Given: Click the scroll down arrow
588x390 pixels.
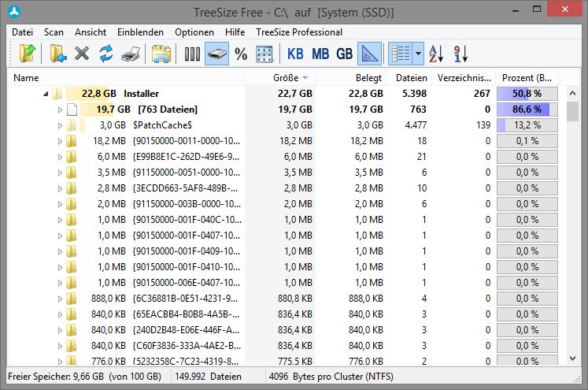Looking at the screenshot, I should coord(572,358).
